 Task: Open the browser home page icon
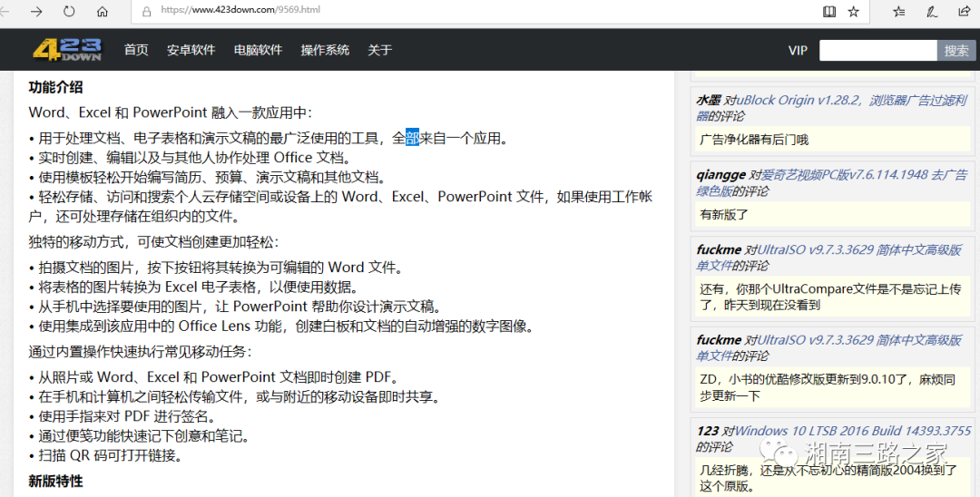(x=103, y=11)
